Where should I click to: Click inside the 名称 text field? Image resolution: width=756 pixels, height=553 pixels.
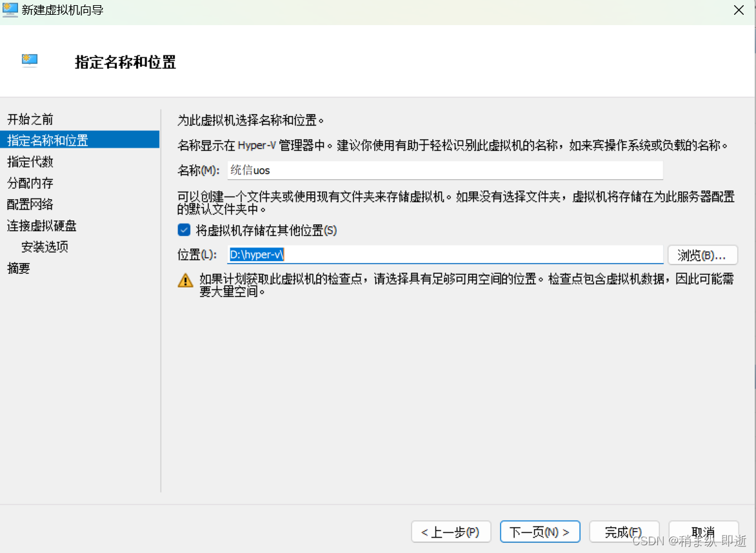(387, 170)
